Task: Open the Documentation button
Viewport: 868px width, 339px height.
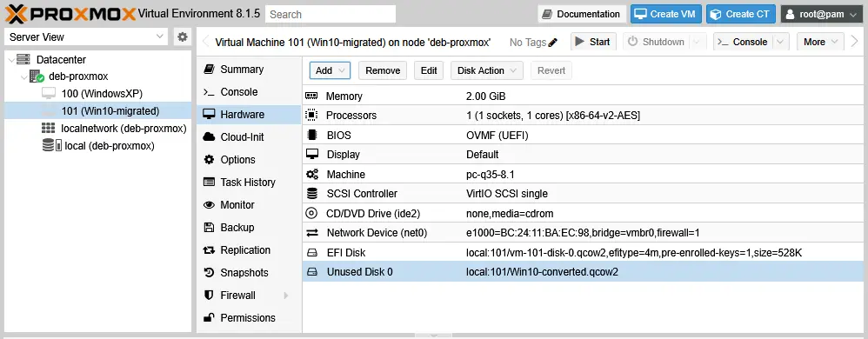Action: click(x=582, y=15)
